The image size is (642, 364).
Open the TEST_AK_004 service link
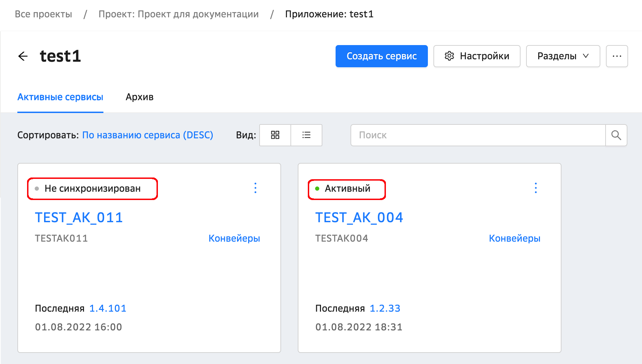click(359, 218)
